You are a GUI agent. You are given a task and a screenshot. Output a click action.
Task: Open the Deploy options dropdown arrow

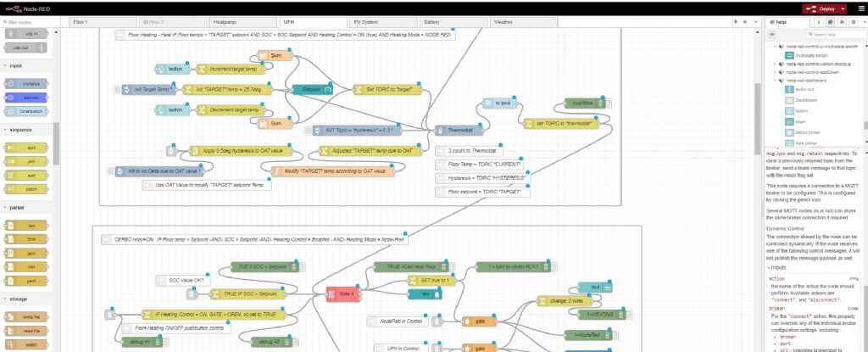click(843, 8)
